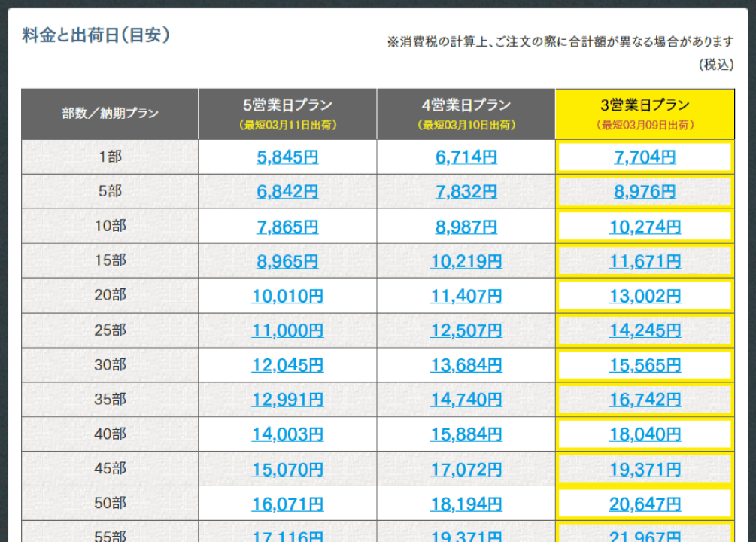Pick the 12,507円 price for 25部
The image size is (756, 542).
[466, 330]
